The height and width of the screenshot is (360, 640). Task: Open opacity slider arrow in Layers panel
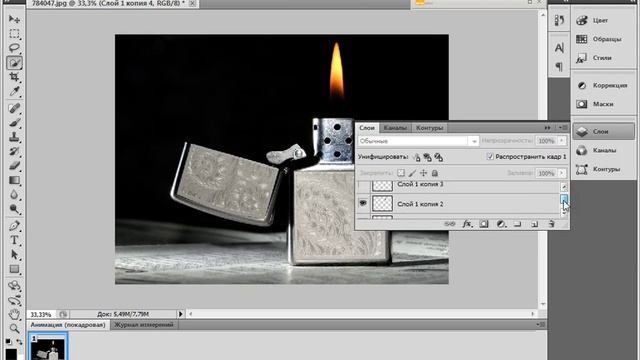[x=562, y=141]
